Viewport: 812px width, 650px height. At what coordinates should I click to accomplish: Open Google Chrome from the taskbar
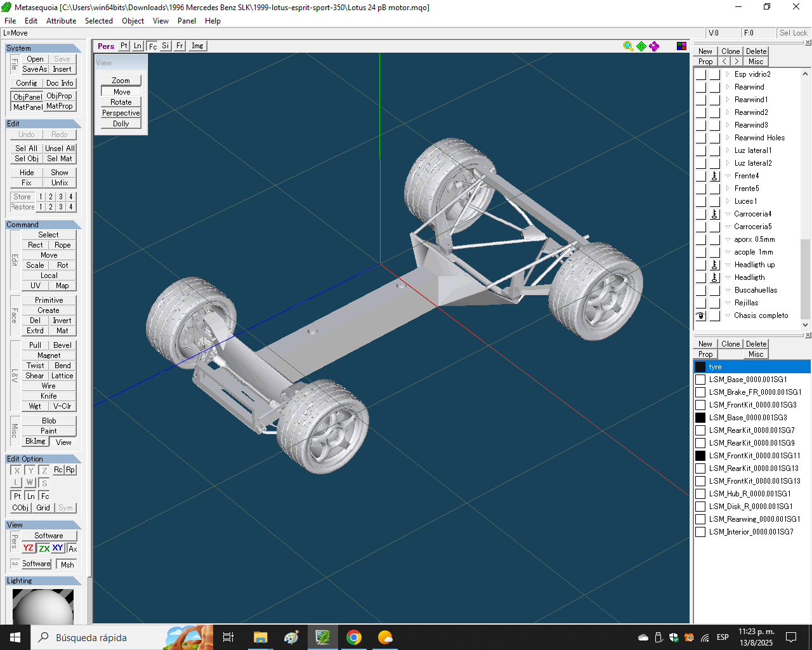354,637
